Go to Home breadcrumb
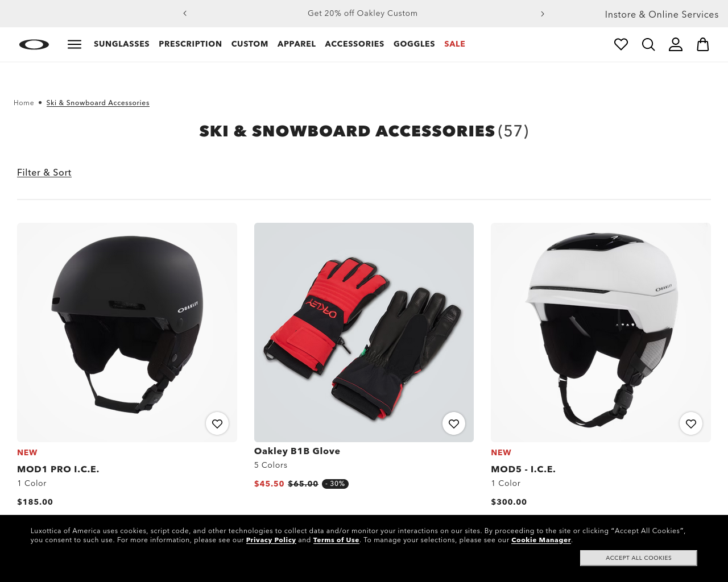This screenshot has height=582, width=728. point(24,103)
